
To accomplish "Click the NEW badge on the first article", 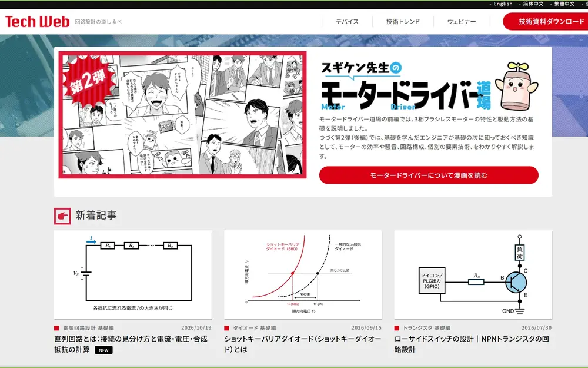I will 104,350.
